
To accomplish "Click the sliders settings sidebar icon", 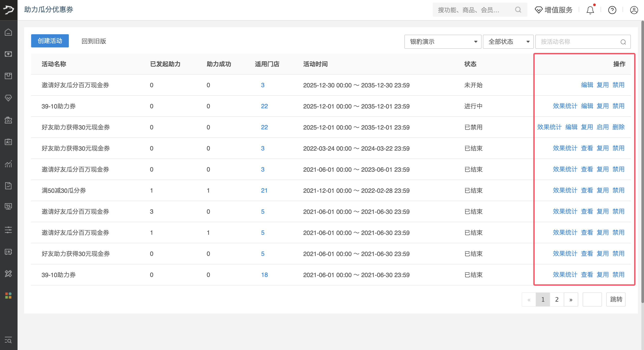I will [x=9, y=230].
